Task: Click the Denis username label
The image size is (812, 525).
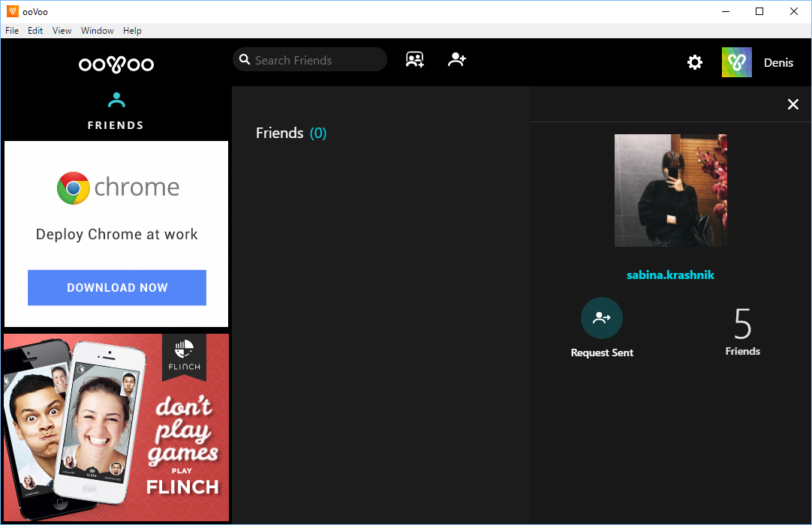Action: click(x=778, y=63)
